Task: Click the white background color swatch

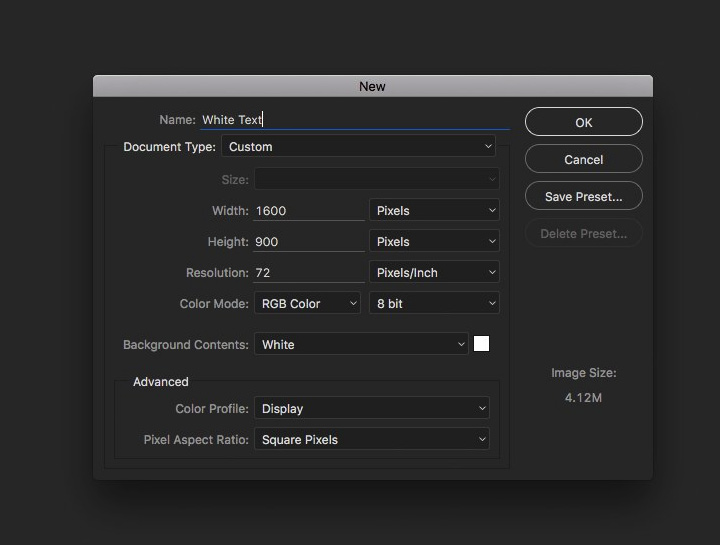Action: (481, 343)
